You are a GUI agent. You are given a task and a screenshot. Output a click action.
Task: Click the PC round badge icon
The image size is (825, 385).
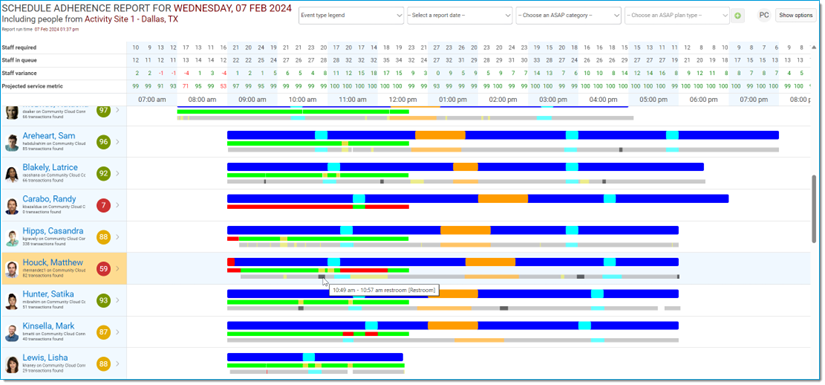point(764,15)
